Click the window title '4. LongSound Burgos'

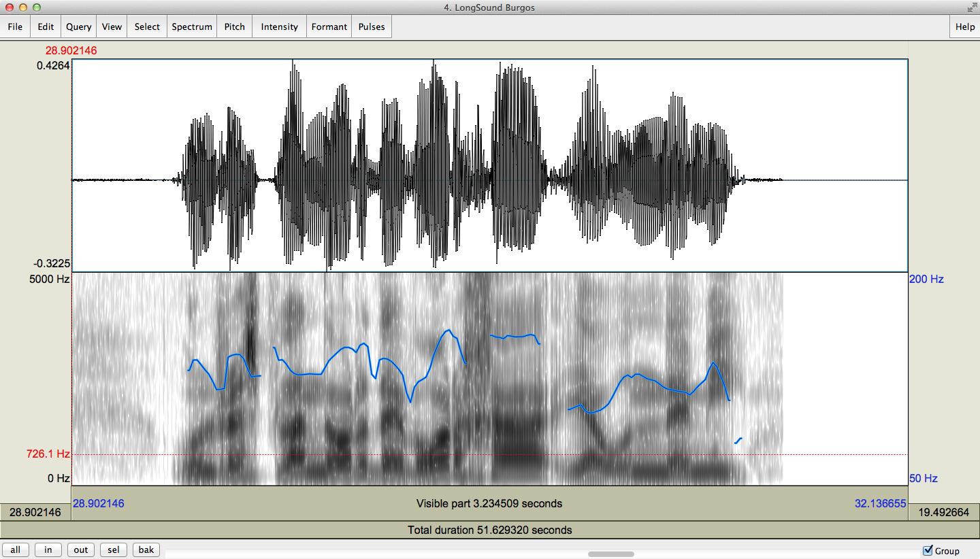pyautogui.click(x=489, y=7)
